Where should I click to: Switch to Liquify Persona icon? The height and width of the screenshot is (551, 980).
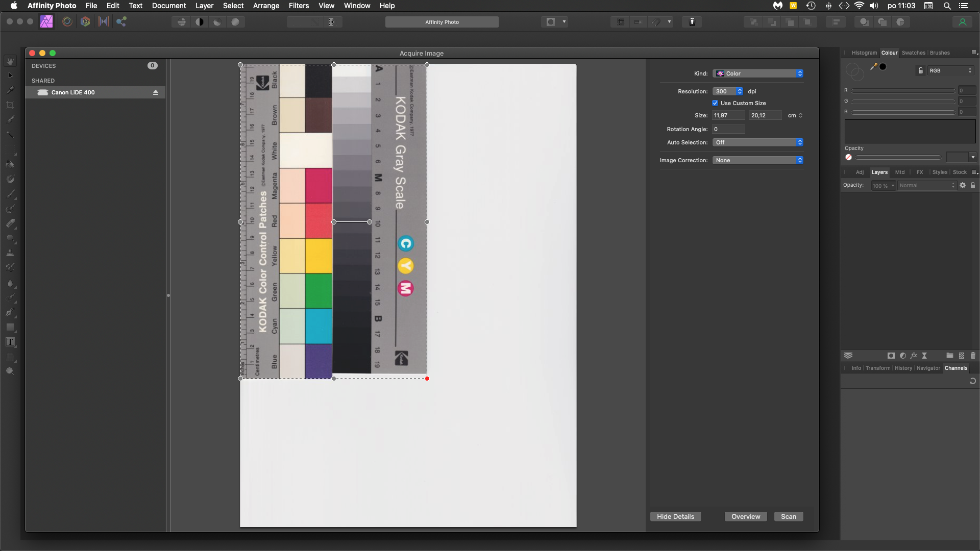(67, 21)
